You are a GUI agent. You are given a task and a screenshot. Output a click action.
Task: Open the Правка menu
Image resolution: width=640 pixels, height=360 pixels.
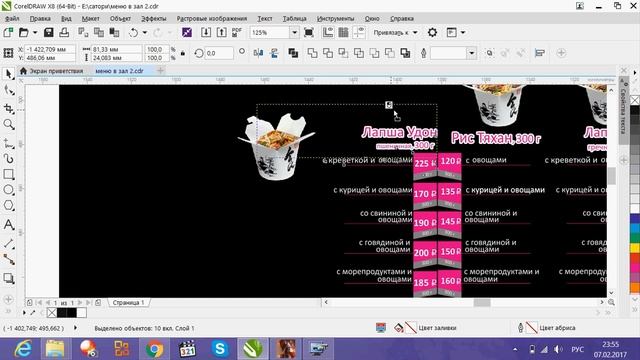click(x=40, y=18)
